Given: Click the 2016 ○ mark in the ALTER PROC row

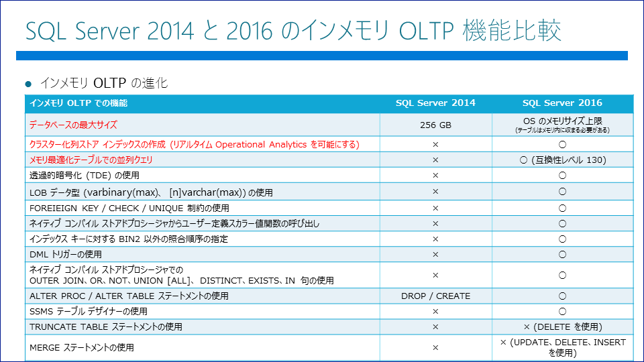Looking at the screenshot, I should tap(562, 296).
